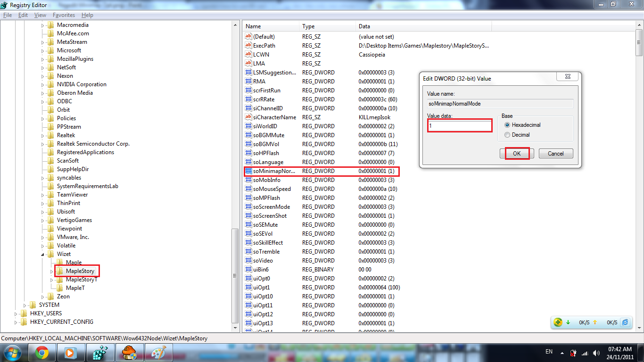Click the LCWN string value icon
Screen dimensions: 644x362
(x=248, y=55)
